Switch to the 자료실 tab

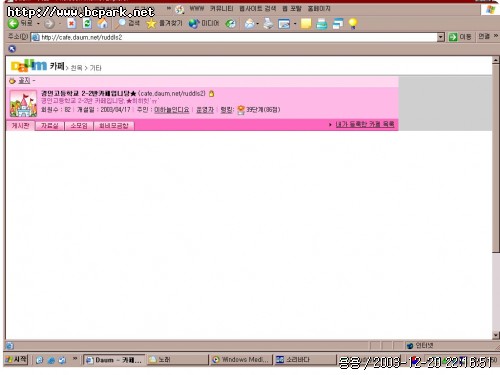(50, 126)
